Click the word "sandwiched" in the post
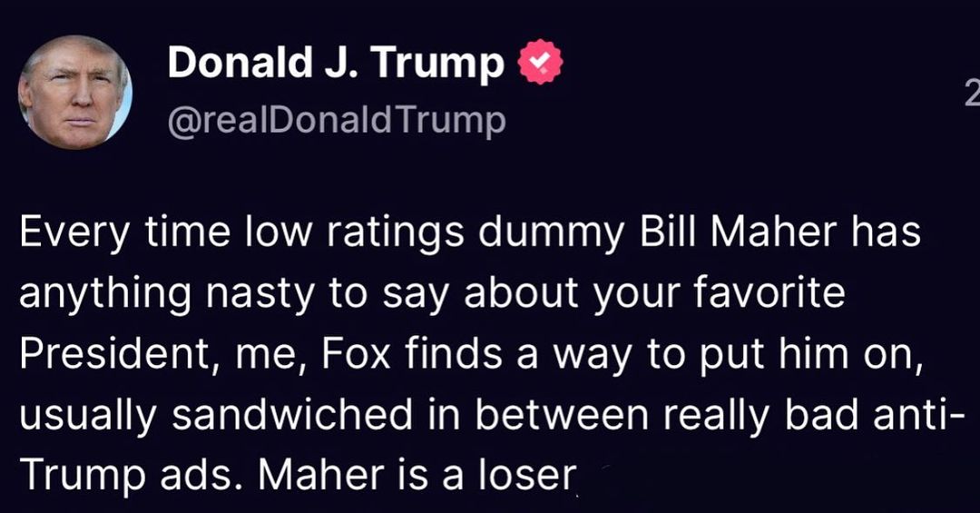Viewport: 980px width, 513px height. [315, 413]
